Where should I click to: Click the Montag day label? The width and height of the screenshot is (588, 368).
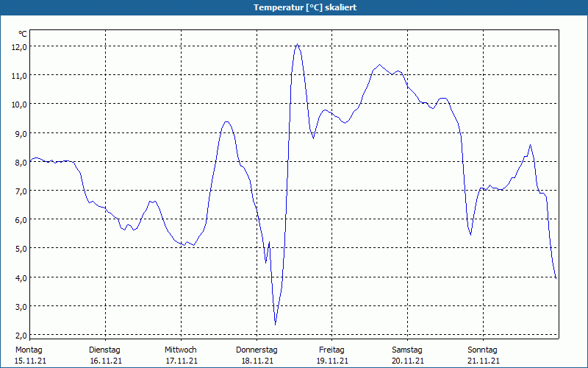point(29,350)
